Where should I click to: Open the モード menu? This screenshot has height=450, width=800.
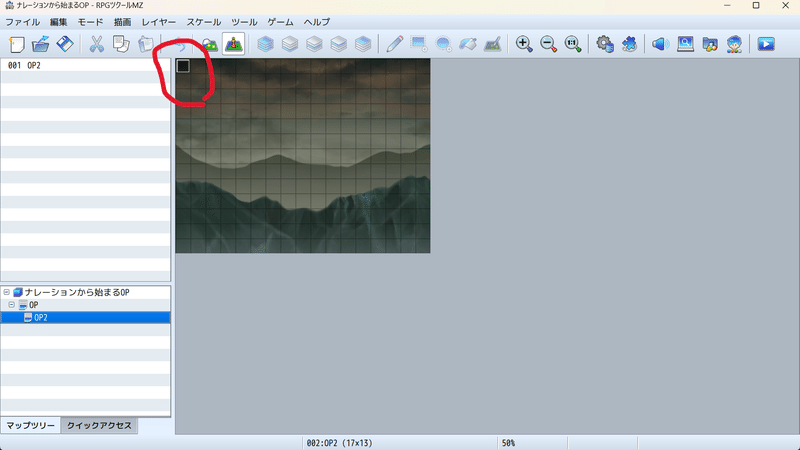[90, 22]
